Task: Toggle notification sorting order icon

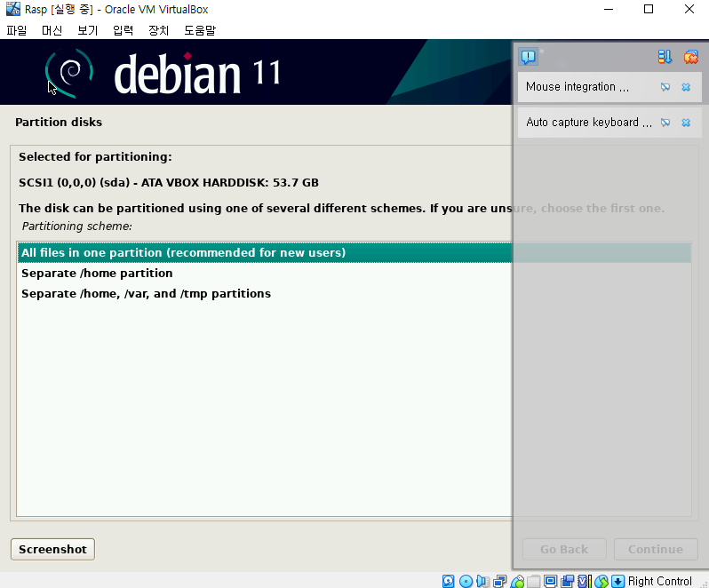Action: pyautogui.click(x=665, y=57)
